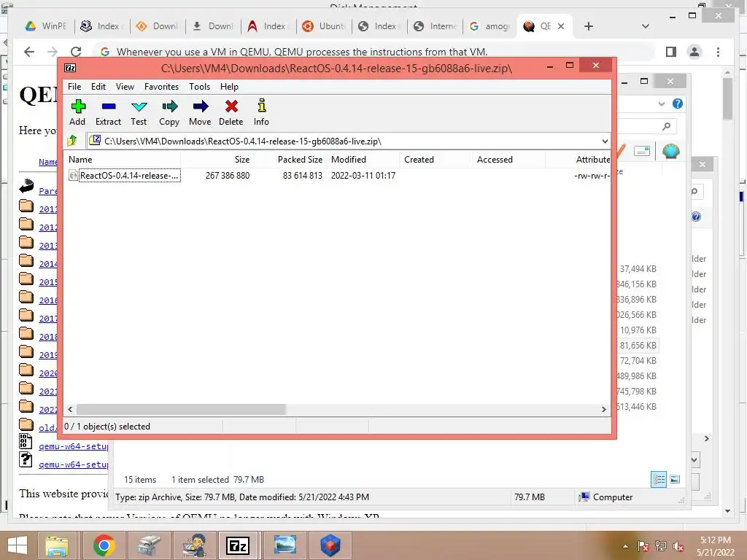Click the right arrow of 7-Zip horizontal scrollbar

(x=603, y=410)
